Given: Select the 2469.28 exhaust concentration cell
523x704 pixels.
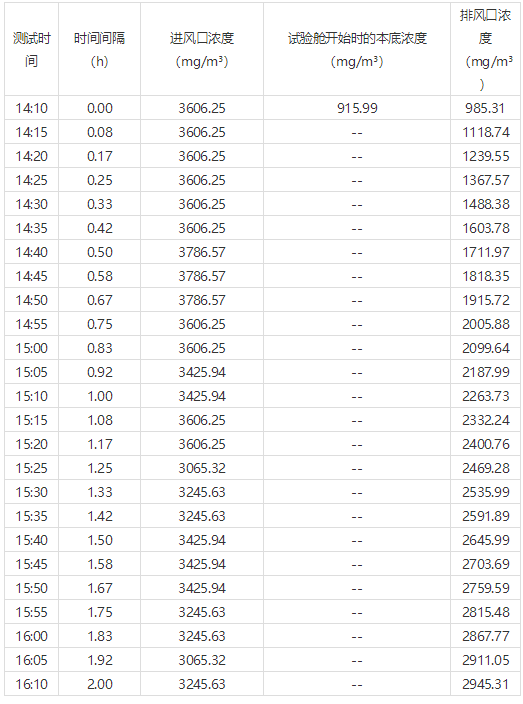Looking at the screenshot, I should pyautogui.click(x=485, y=468).
